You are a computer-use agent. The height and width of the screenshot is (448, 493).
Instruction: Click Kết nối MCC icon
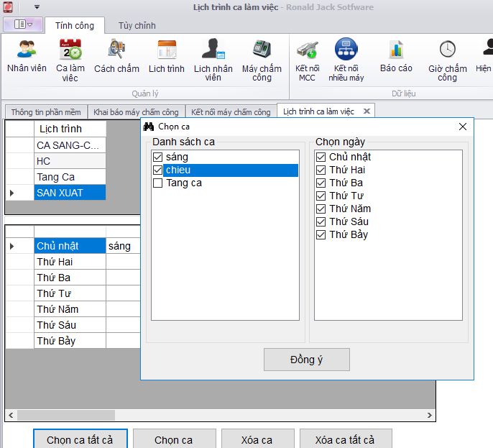307,50
